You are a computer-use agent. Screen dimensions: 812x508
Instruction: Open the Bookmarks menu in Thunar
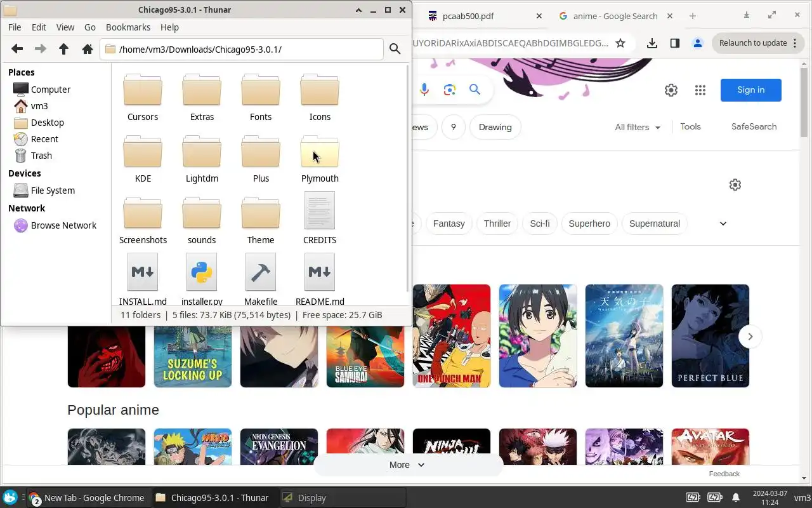(x=128, y=27)
